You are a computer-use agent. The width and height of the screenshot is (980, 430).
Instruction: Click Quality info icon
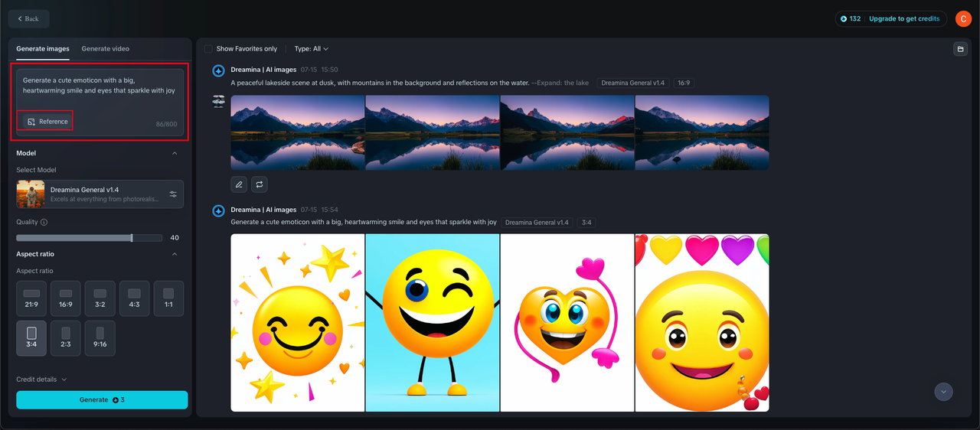[44, 223]
